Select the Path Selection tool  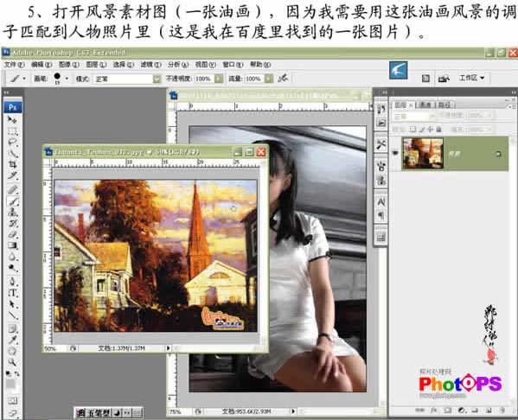(12, 304)
